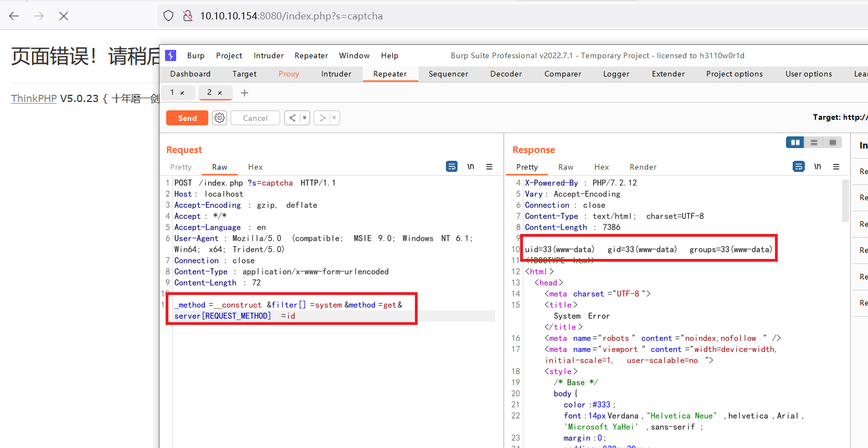Click the browser address bar URL

click(x=291, y=16)
